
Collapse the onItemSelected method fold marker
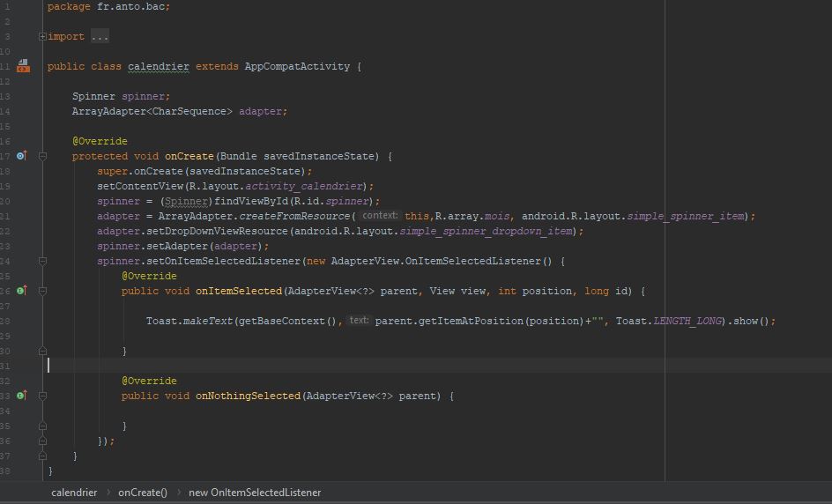42,292
